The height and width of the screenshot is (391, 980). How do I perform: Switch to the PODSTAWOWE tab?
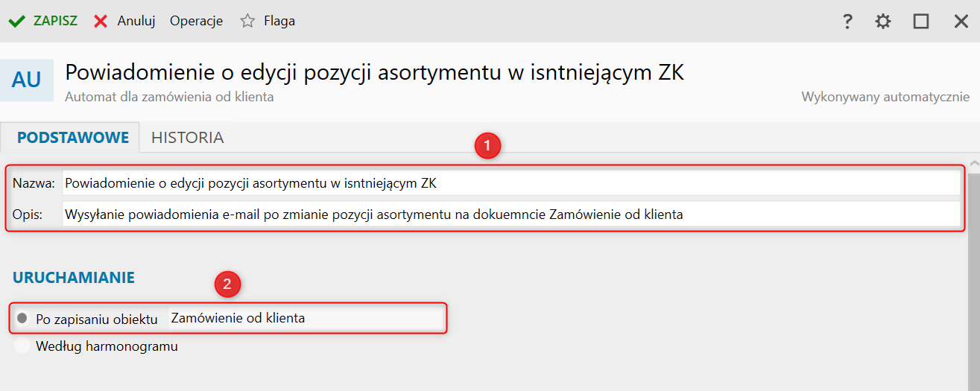click(73, 138)
